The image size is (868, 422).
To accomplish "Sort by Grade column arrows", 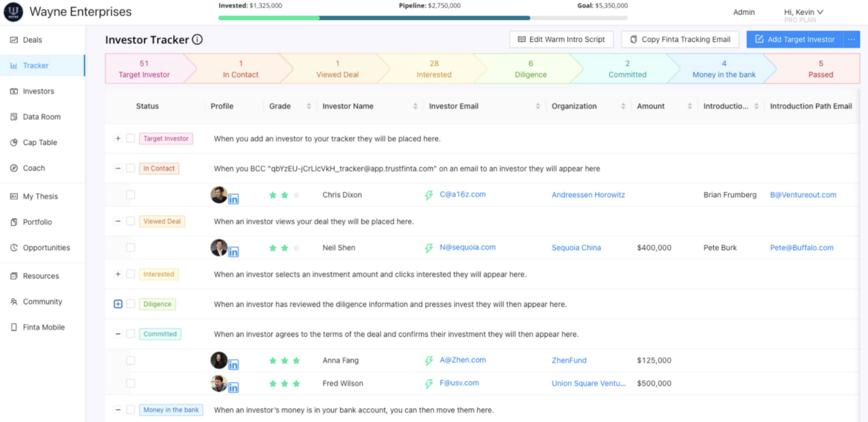I will (x=309, y=106).
